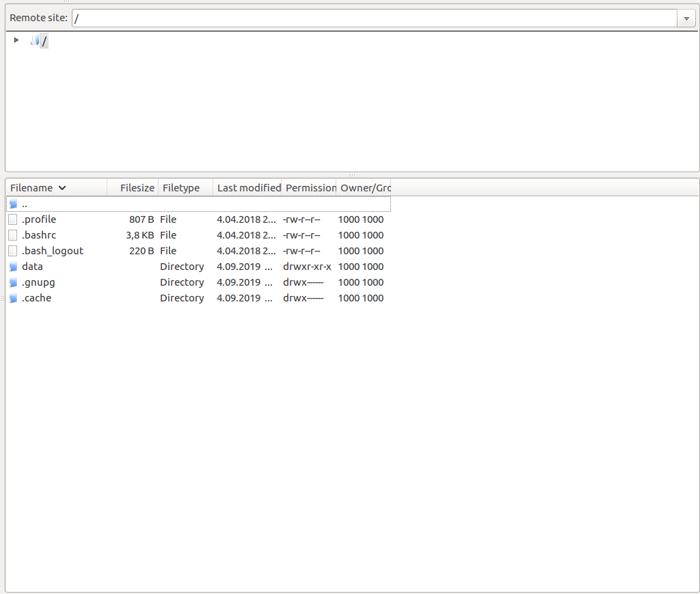
Task: Click the parent directory folder icon
Action: (14, 204)
